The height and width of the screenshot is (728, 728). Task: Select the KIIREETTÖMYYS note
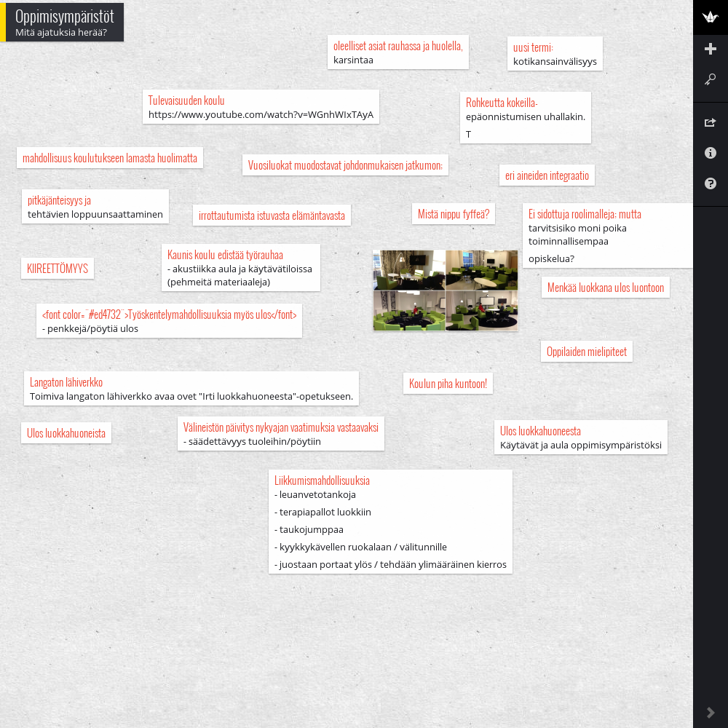click(58, 269)
